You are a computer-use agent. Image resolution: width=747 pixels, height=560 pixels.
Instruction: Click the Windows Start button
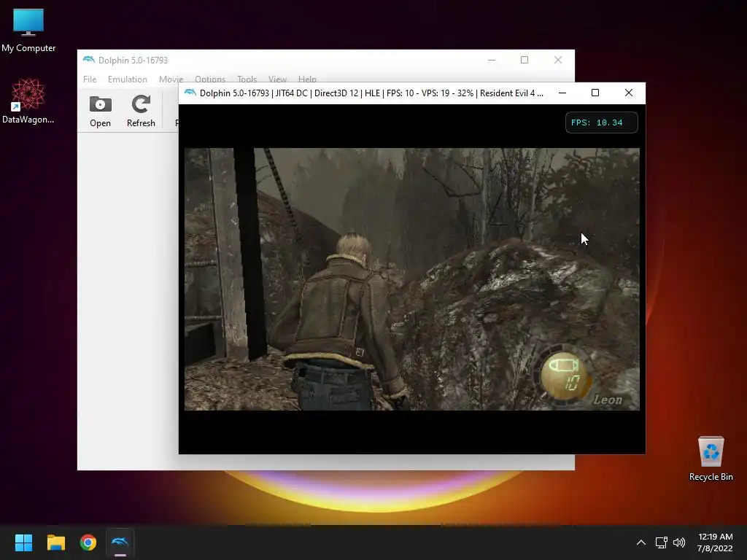pos(23,542)
